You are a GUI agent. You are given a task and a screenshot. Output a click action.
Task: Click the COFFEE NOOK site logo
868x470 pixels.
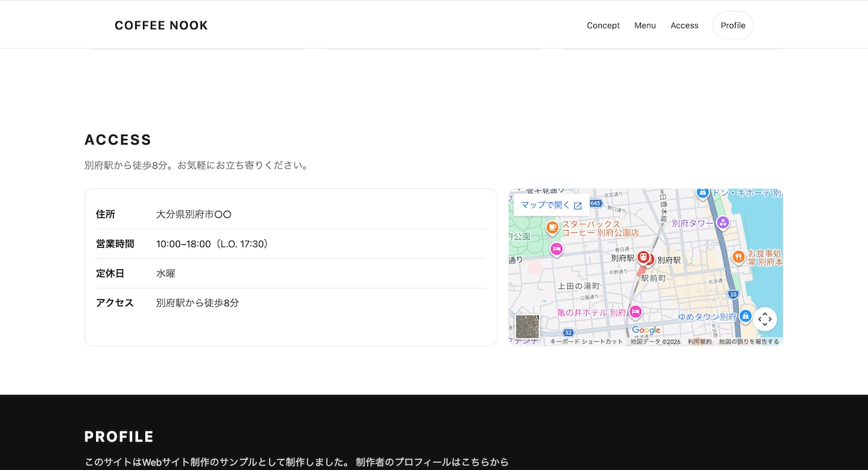[162, 26]
